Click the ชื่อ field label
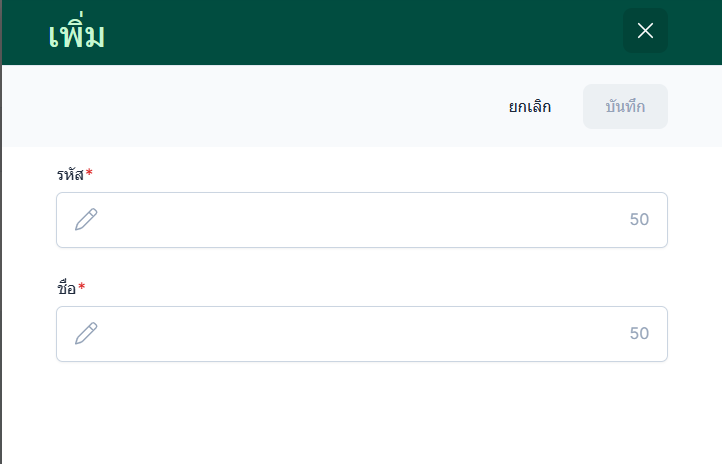The image size is (722, 464). [66, 289]
